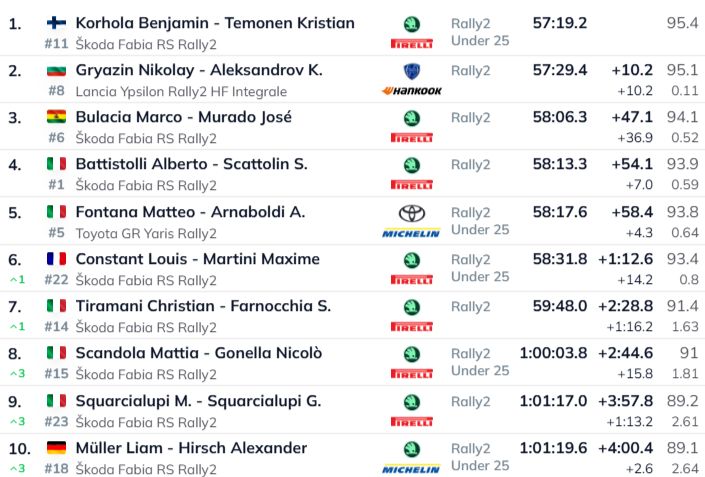The image size is (705, 477).
Task: Click the Hankook tyre logo
Action: pyautogui.click(x=411, y=91)
